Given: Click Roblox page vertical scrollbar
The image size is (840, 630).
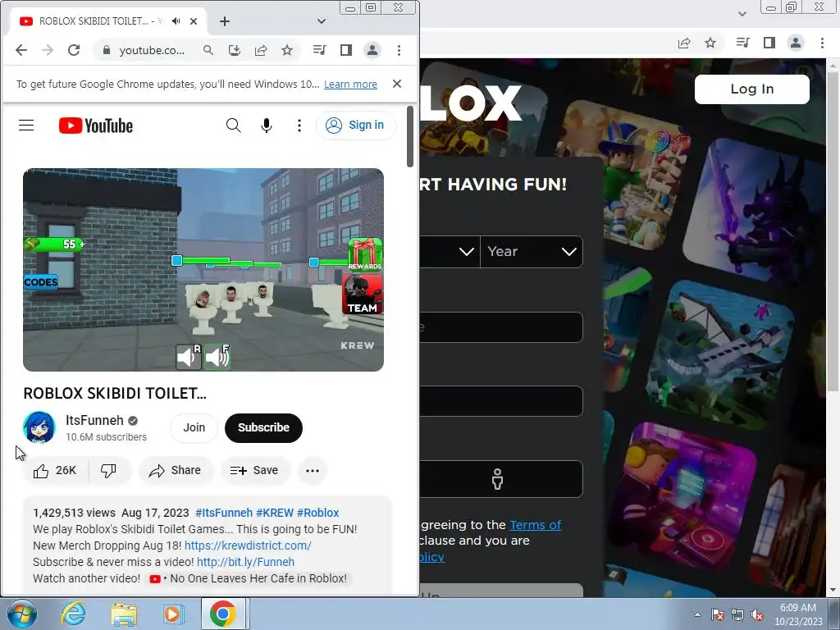Looking at the screenshot, I should pyautogui.click(x=833, y=231).
